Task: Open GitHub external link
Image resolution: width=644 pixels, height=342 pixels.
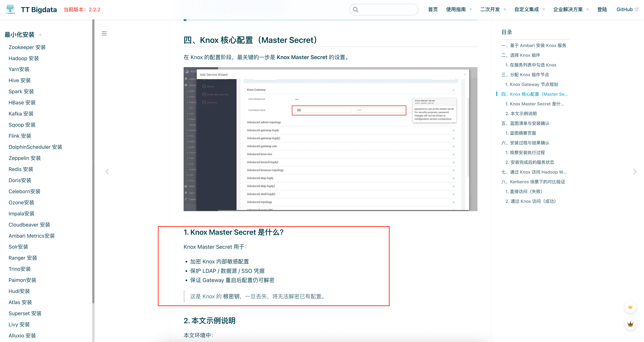Action: pyautogui.click(x=627, y=10)
